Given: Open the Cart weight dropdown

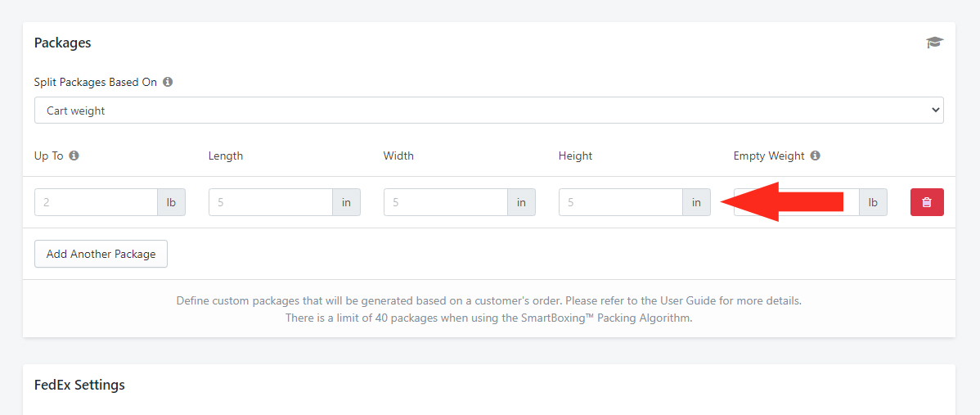Looking at the screenshot, I should 488,111.
